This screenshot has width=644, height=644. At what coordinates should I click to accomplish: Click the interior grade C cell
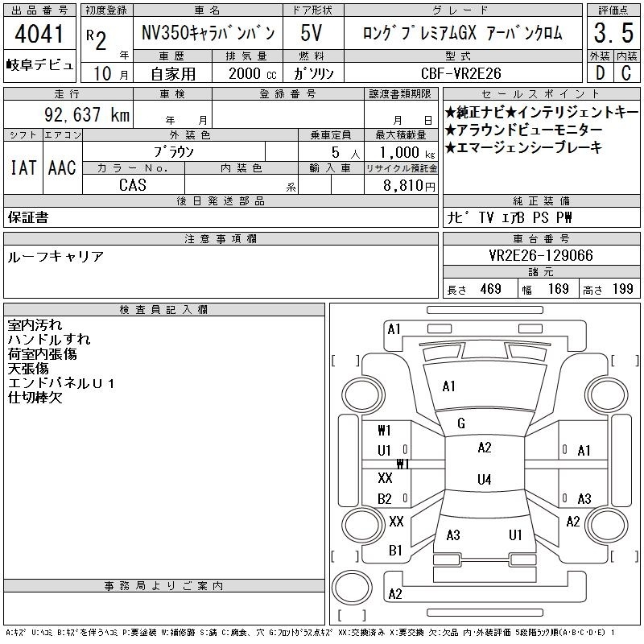coord(626,72)
